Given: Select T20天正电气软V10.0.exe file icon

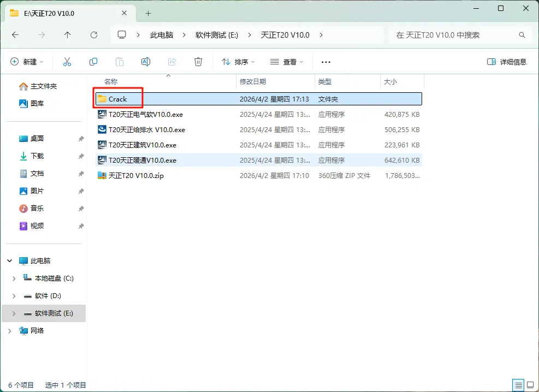Looking at the screenshot, I should [x=102, y=114].
